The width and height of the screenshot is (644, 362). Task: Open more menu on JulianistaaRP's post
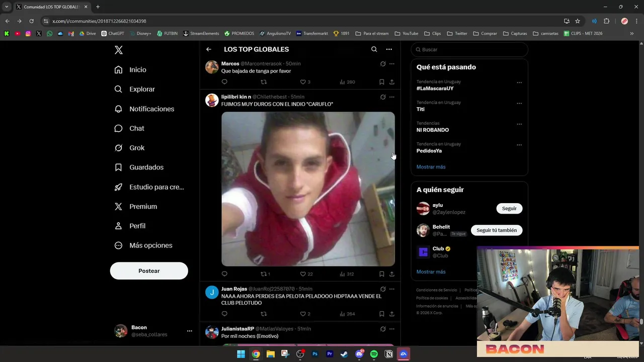[x=392, y=329]
